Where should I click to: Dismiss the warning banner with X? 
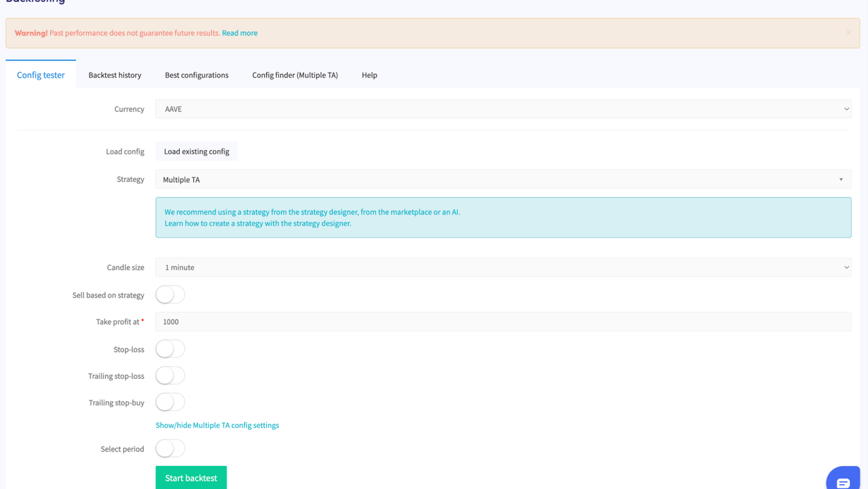point(848,33)
